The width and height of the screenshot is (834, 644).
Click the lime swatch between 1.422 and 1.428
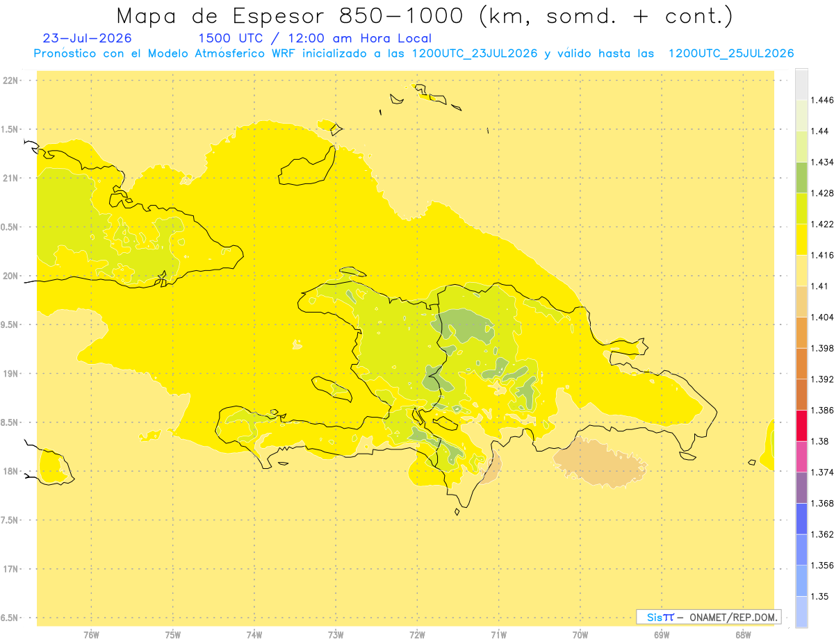(x=801, y=208)
